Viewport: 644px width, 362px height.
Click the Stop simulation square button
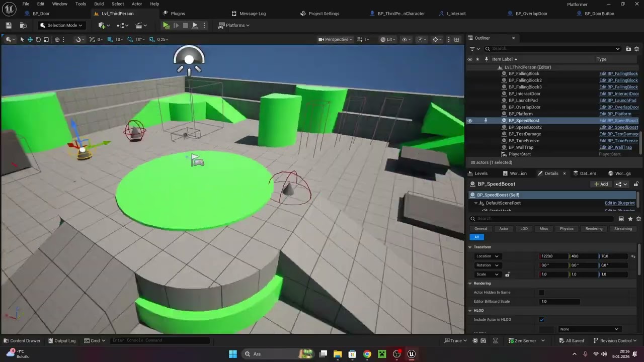(x=185, y=25)
